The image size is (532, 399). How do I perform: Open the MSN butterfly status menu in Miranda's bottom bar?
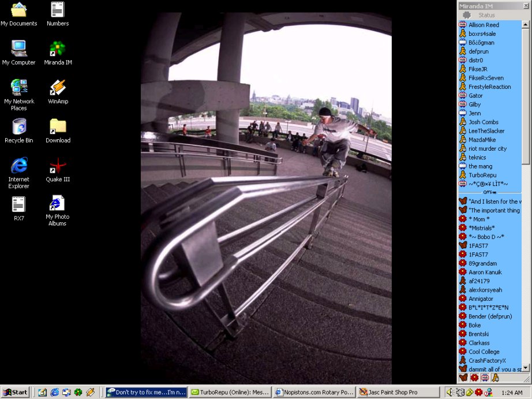coord(463,378)
